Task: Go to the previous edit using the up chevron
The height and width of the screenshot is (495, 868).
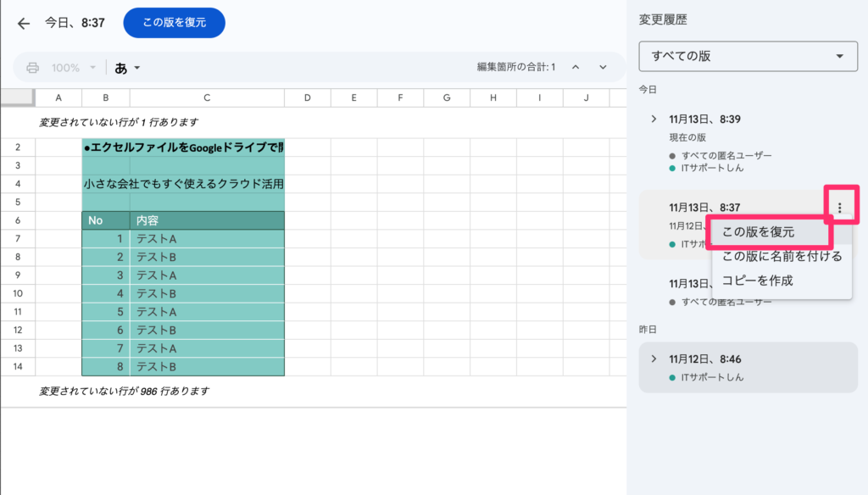Action: [x=575, y=68]
